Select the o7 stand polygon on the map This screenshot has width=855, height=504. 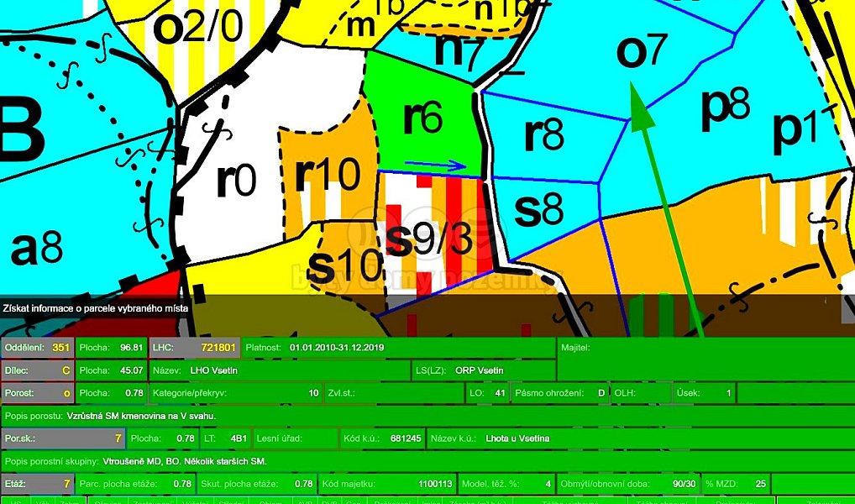click(642, 50)
